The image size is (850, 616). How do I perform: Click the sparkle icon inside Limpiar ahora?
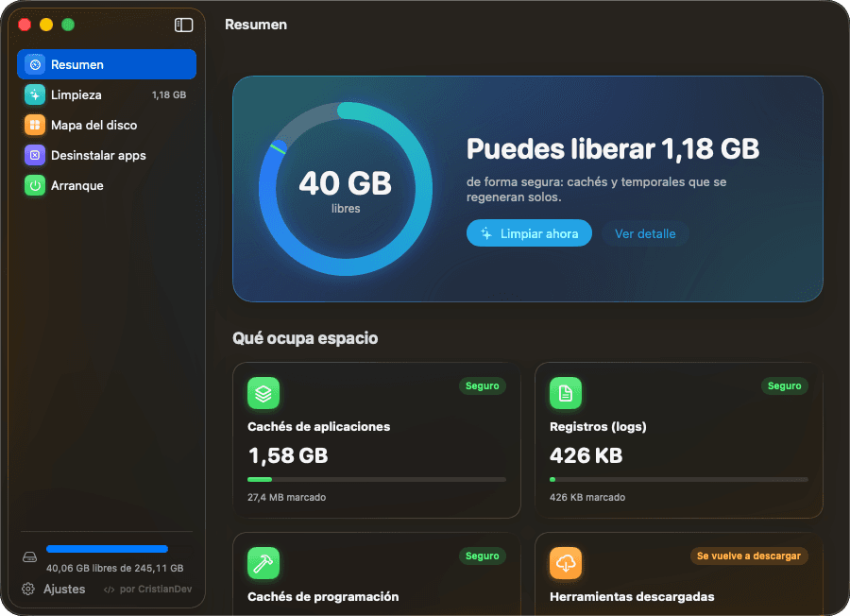tap(486, 233)
